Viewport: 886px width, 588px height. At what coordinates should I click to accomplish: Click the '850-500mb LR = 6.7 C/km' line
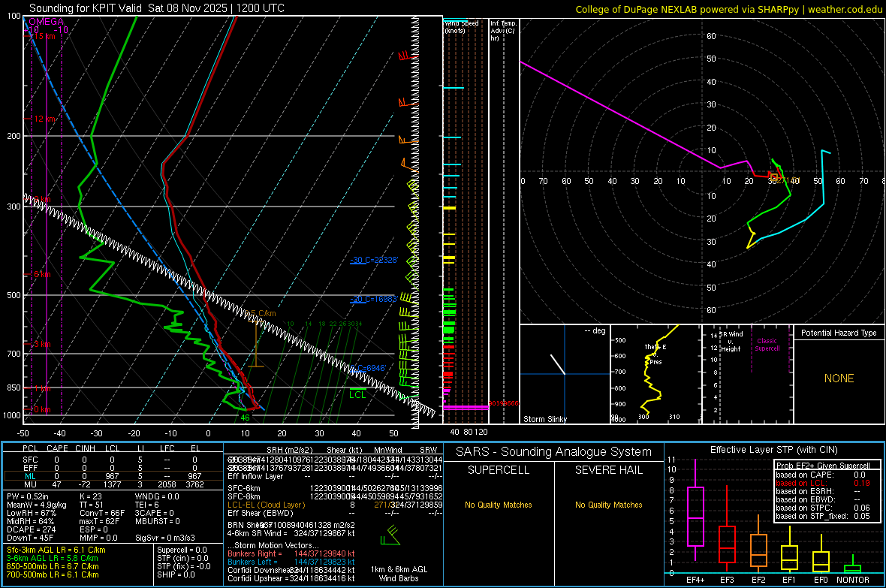click(x=53, y=566)
